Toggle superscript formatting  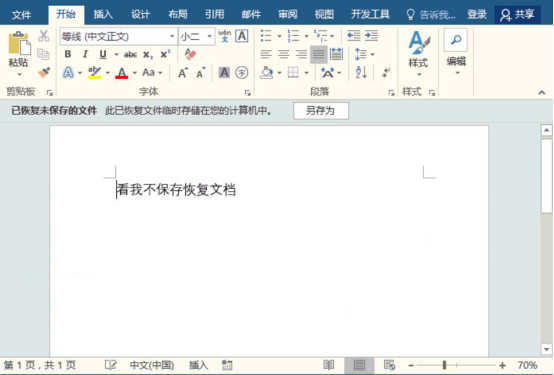click(x=165, y=54)
